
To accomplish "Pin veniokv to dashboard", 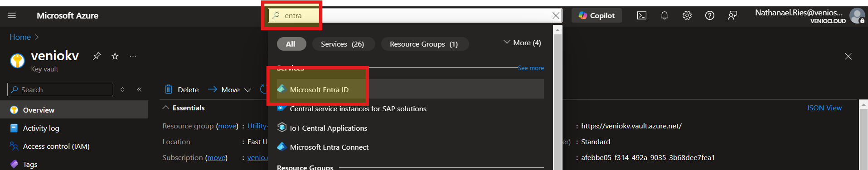I will 97,56.
